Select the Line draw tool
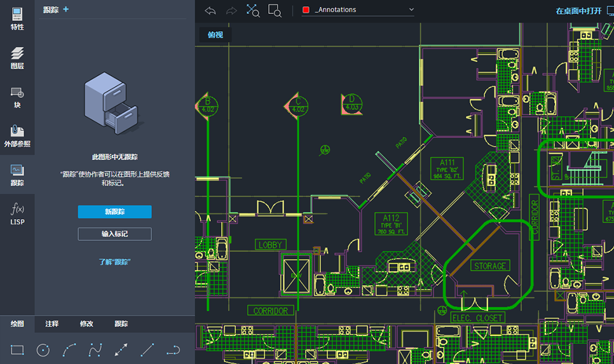The width and height of the screenshot is (614, 364). click(x=147, y=349)
